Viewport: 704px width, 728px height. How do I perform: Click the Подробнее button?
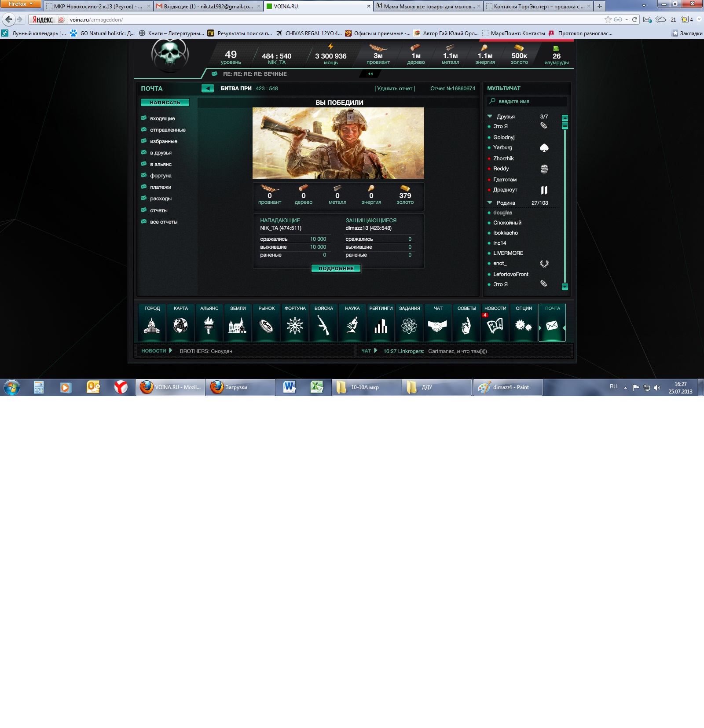point(336,268)
